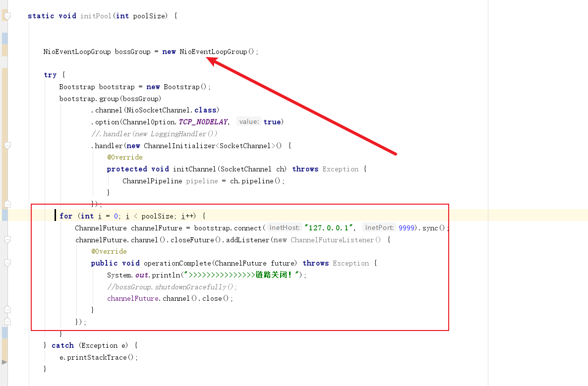Click fold end marker of operationComplete body
The height and width of the screenshot is (386, 588).
(x=7, y=310)
